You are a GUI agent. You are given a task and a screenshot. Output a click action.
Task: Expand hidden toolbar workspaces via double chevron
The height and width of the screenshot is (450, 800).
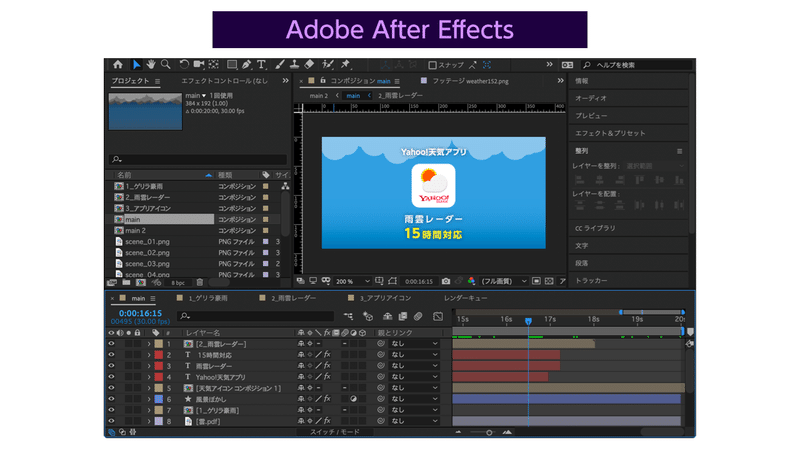tap(549, 64)
